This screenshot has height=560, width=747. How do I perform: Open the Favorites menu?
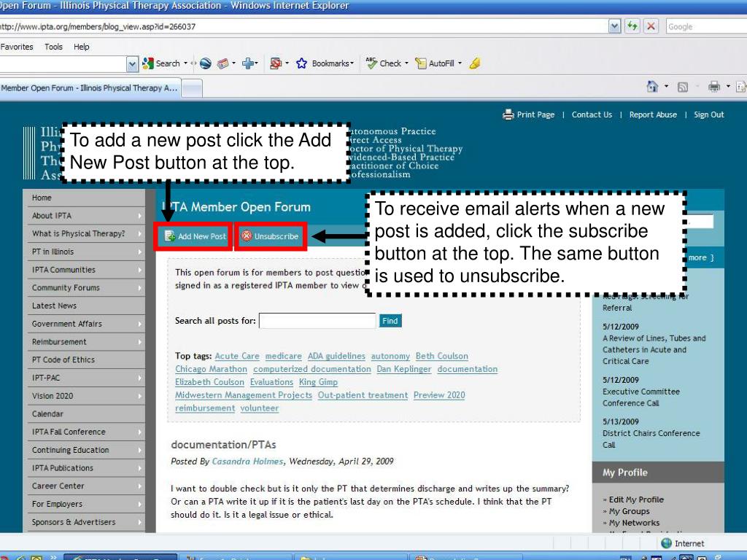coord(17,47)
